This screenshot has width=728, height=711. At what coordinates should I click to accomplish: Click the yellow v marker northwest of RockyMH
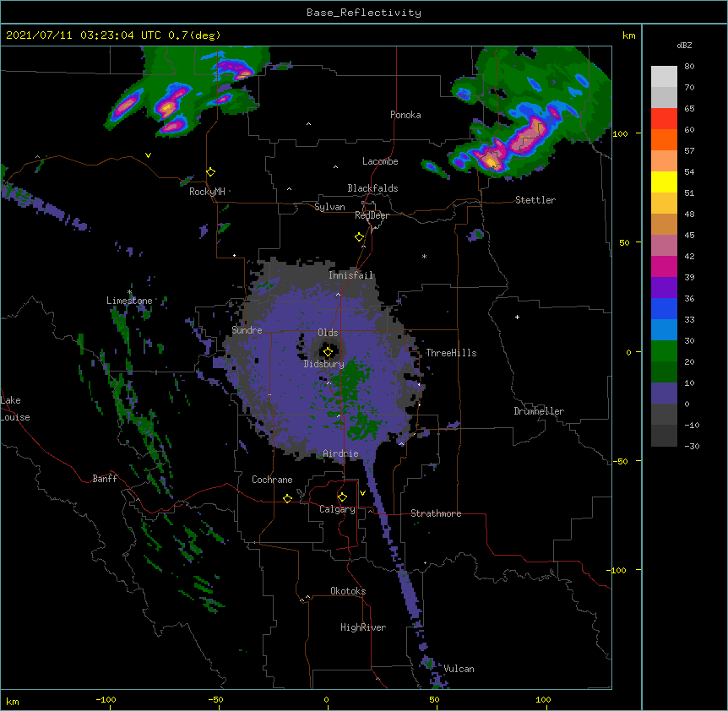[x=148, y=155]
